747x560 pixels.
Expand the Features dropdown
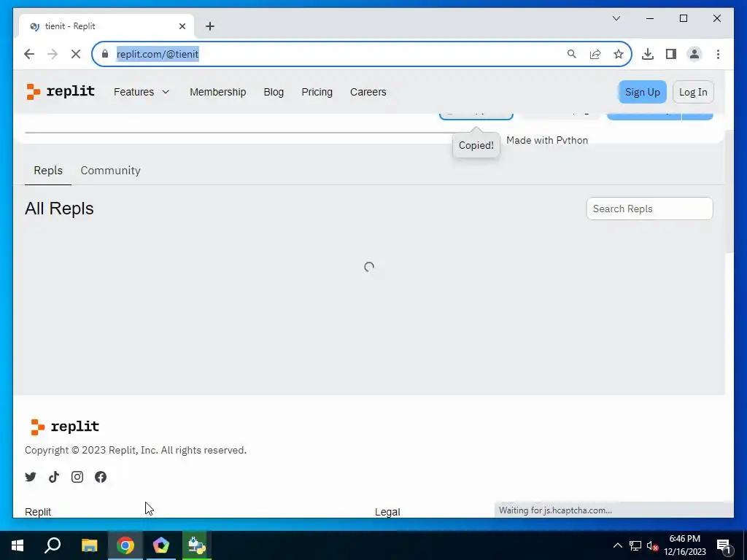(x=142, y=92)
